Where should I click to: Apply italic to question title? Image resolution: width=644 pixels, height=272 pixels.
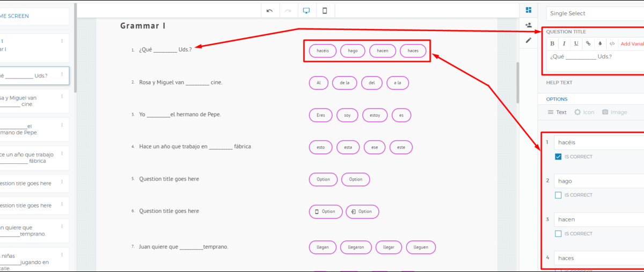564,44
